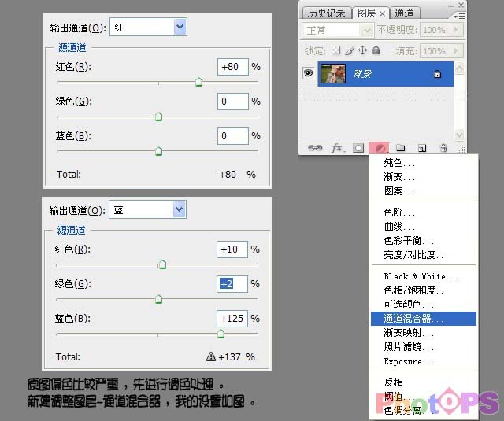Click the lock position icon

point(362,50)
